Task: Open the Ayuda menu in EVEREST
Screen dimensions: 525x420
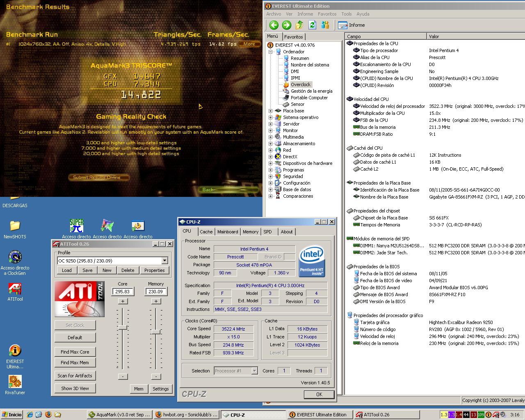Action: 363,14
